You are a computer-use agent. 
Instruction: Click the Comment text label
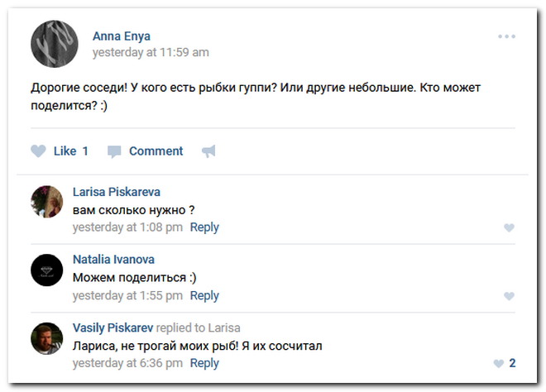[x=156, y=151]
